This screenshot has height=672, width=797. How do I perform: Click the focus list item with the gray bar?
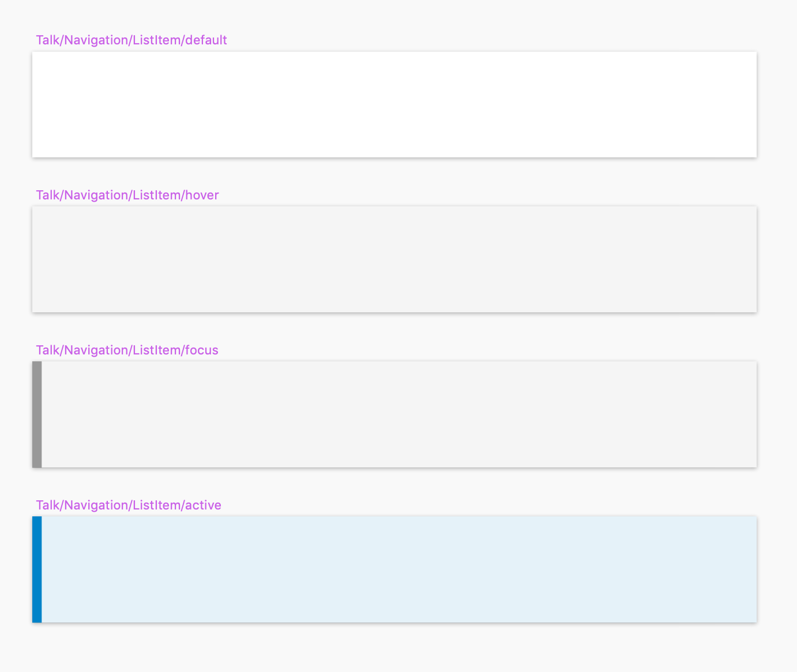394,414
